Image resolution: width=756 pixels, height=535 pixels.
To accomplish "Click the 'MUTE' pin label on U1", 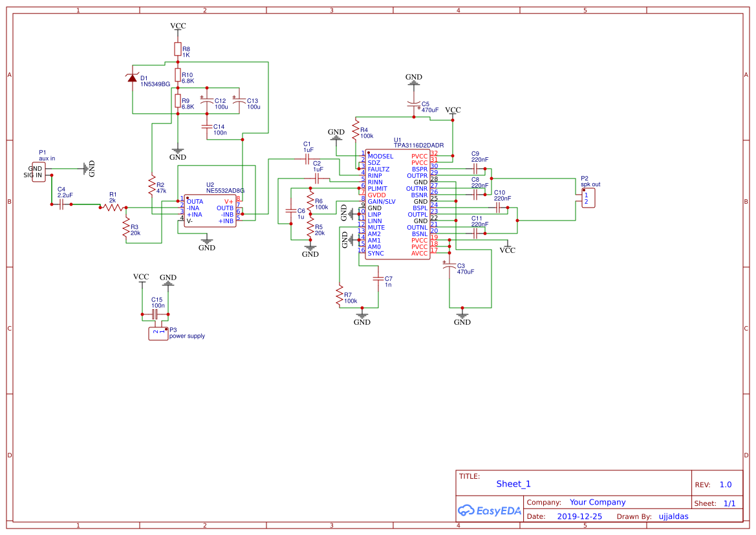I will pos(376,228).
